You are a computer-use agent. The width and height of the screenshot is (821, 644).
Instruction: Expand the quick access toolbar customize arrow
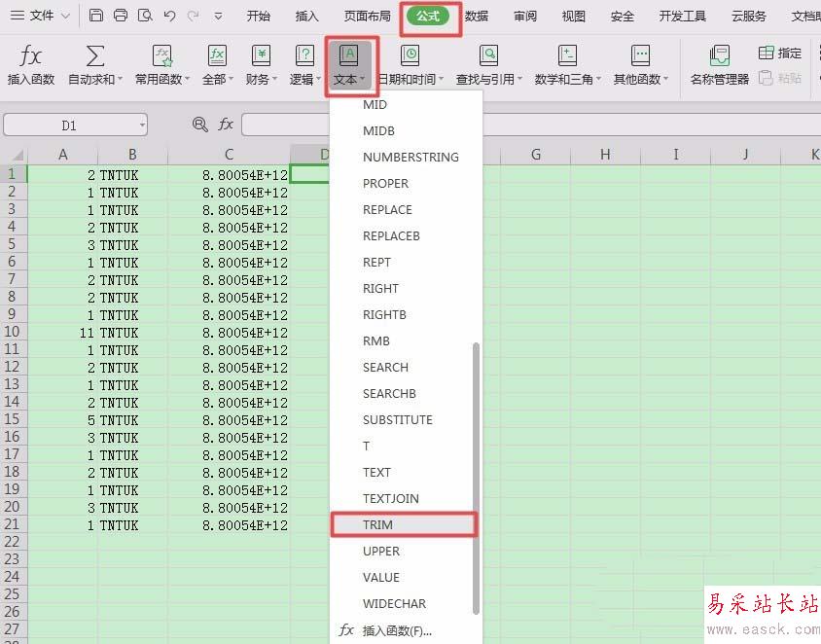[218, 17]
